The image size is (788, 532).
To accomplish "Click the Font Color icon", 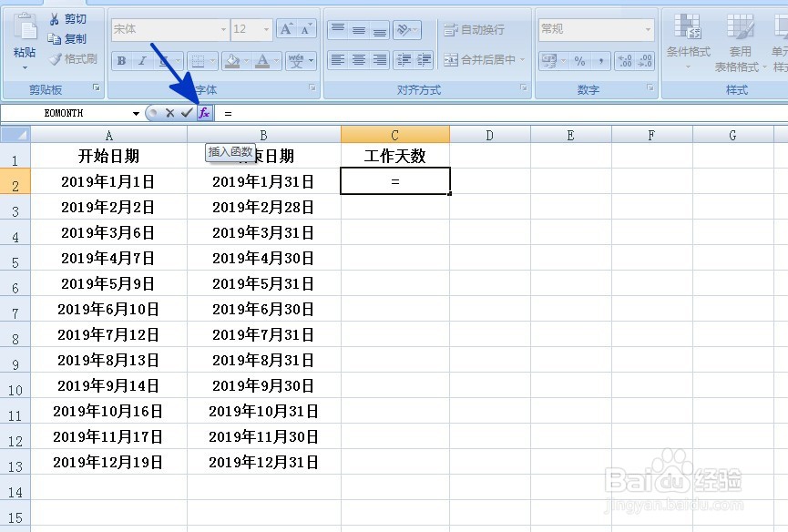I will pyautogui.click(x=262, y=59).
